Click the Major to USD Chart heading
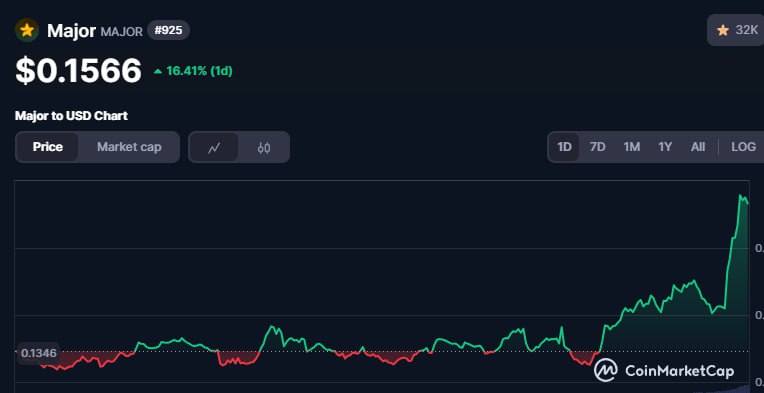The width and height of the screenshot is (764, 393). click(71, 116)
